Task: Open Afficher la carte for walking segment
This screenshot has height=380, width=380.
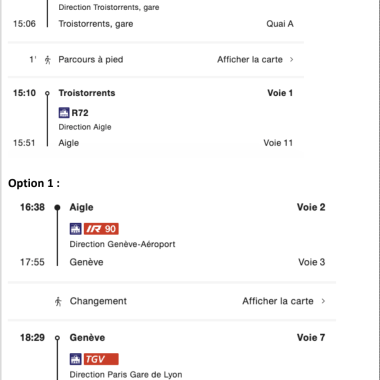Action: click(250, 60)
